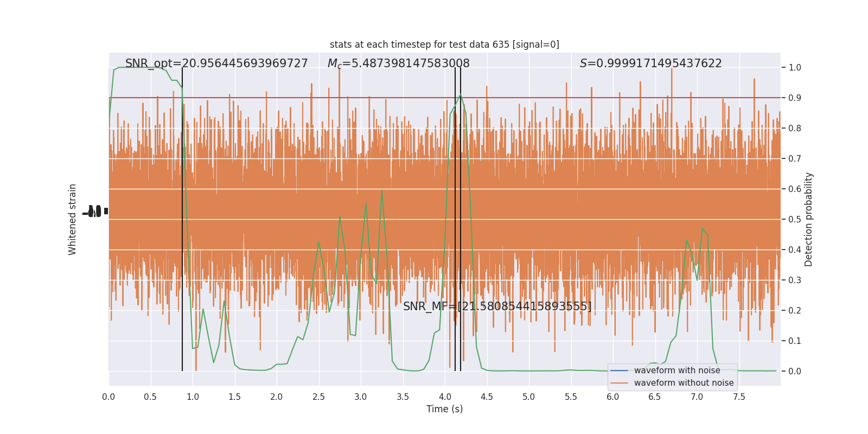Viewport: 868px width, 434px height.
Task: Click the black vertical line near 0.9 seconds
Action: click(182, 219)
